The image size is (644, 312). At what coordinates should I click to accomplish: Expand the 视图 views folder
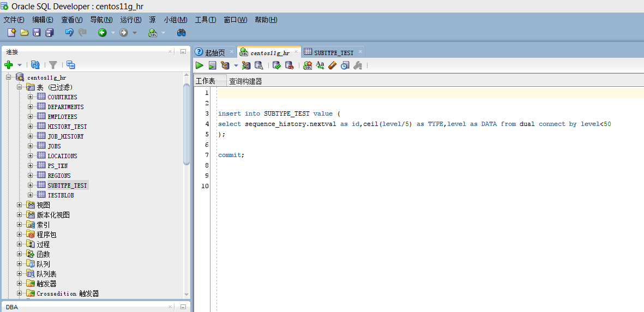coord(19,205)
